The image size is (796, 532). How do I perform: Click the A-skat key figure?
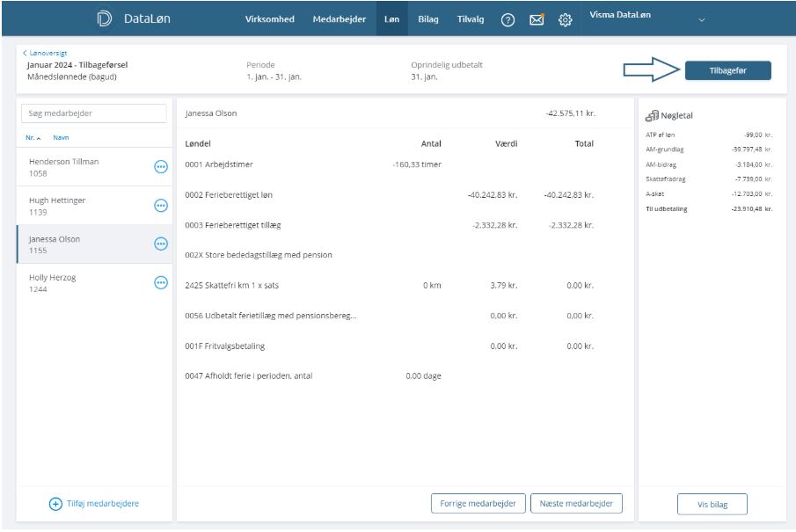(x=709, y=194)
